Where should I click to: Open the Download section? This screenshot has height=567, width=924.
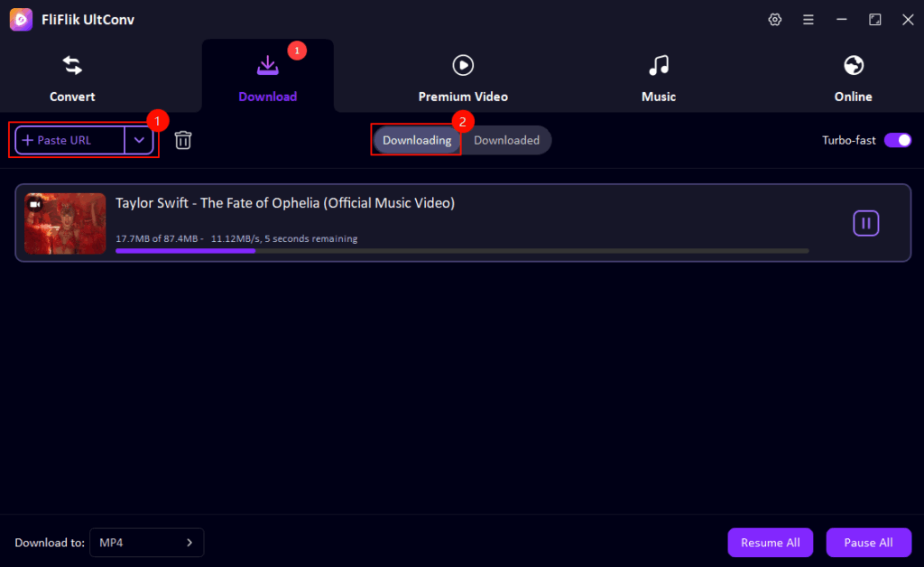(267, 76)
